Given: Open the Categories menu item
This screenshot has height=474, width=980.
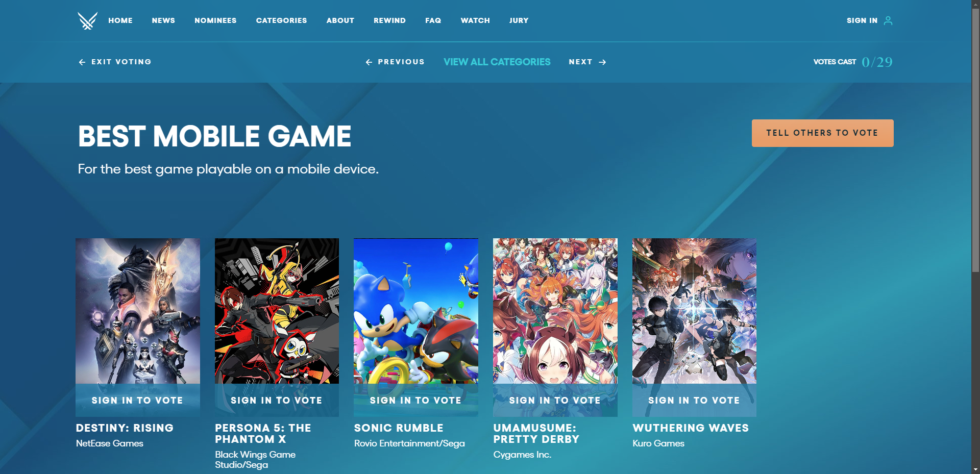Looking at the screenshot, I should click(x=281, y=20).
